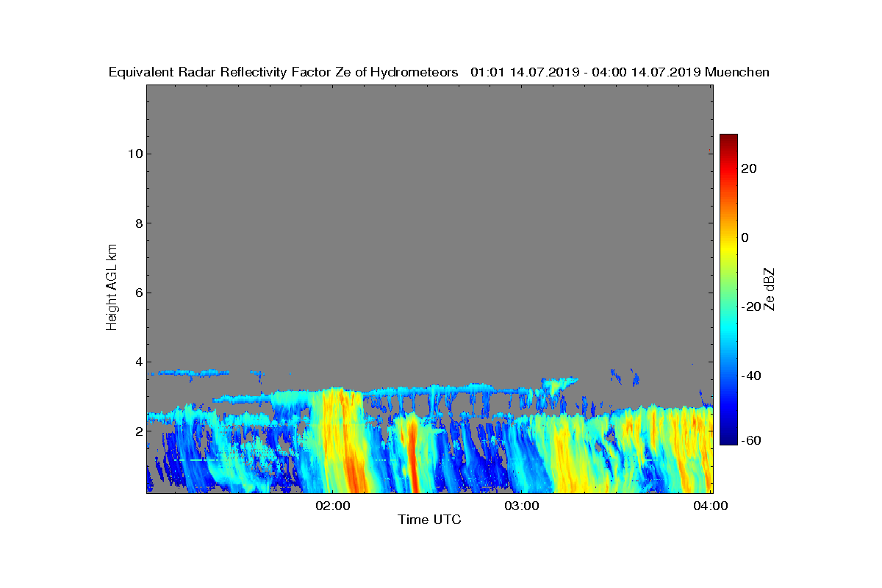This screenshot has height=588, width=882.
Task: Click the '-20' colorbar tick label
Action: pos(752,306)
